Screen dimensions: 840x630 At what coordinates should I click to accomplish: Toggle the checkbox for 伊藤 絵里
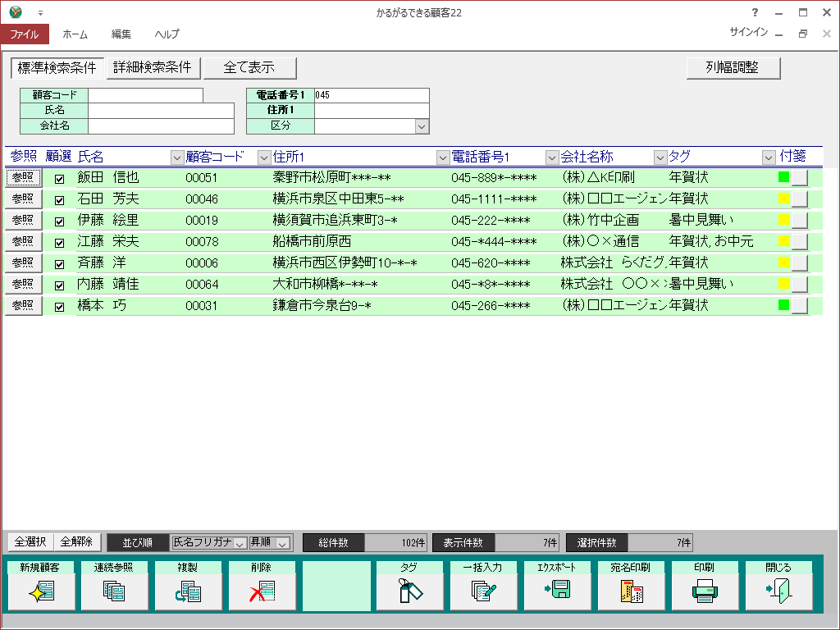59,221
